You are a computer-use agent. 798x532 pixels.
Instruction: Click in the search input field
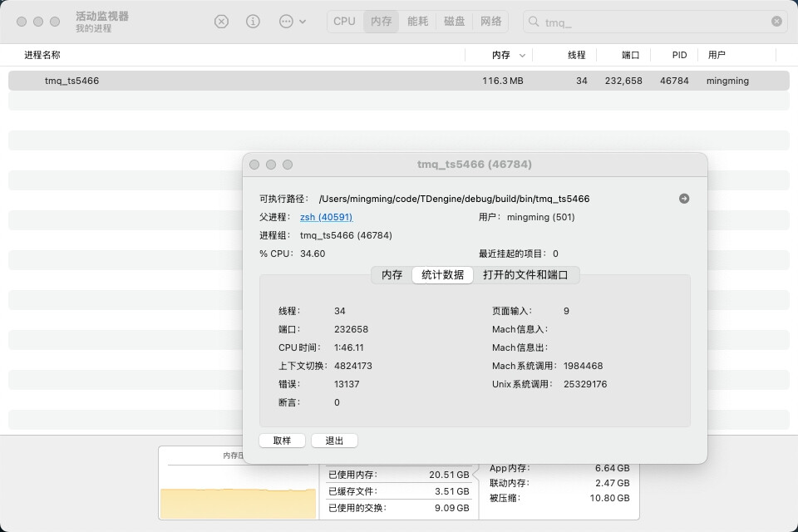coord(648,22)
